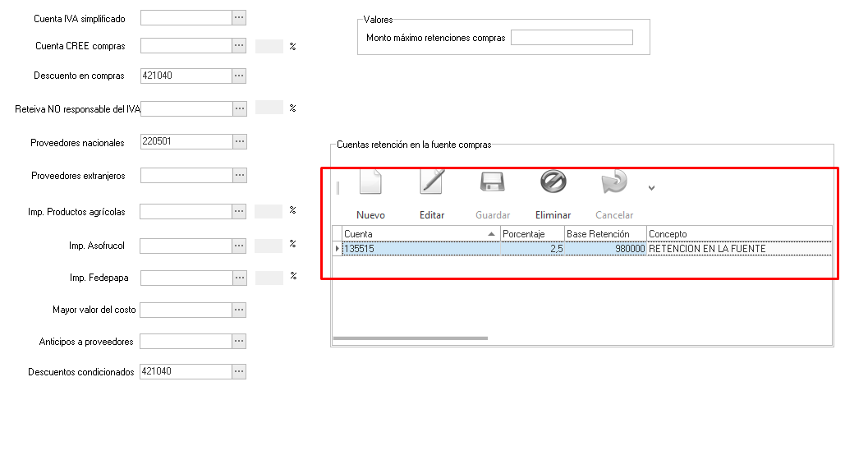Click the Nuevo document icon
868x469 pixels.
[370, 182]
